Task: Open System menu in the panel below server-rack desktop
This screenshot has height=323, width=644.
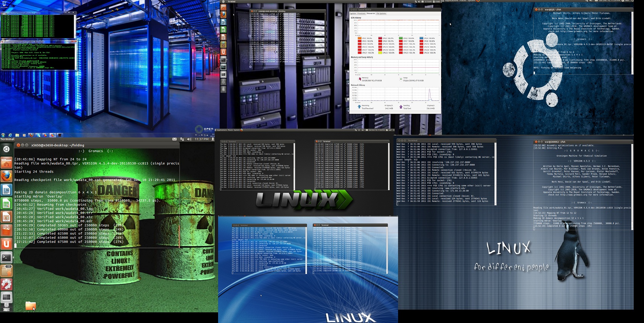Action: pyautogui.click(x=237, y=130)
